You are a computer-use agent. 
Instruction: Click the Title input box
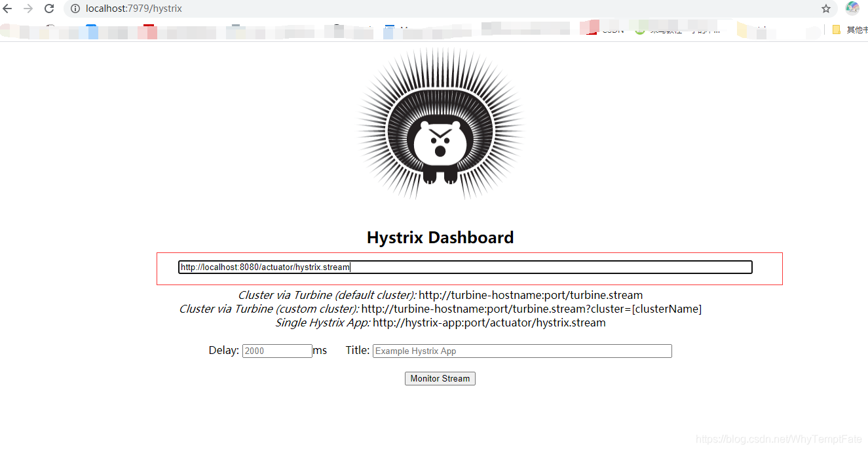coord(522,351)
